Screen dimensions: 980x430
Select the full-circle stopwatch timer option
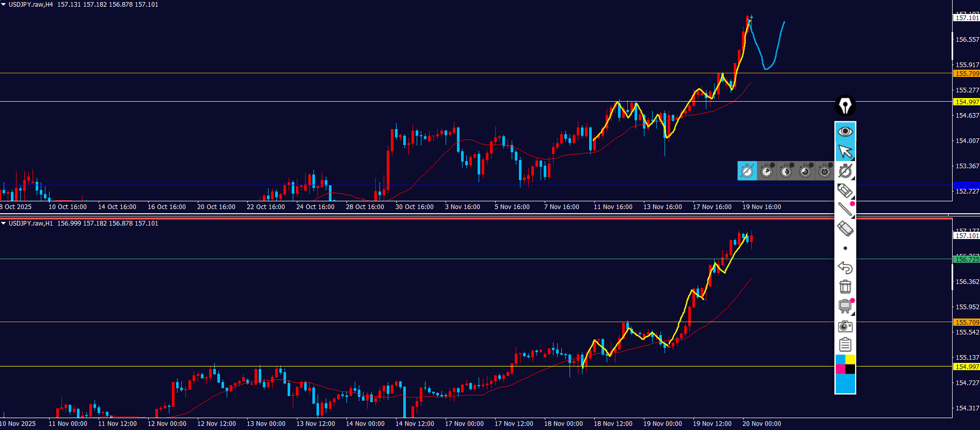pyautogui.click(x=825, y=171)
